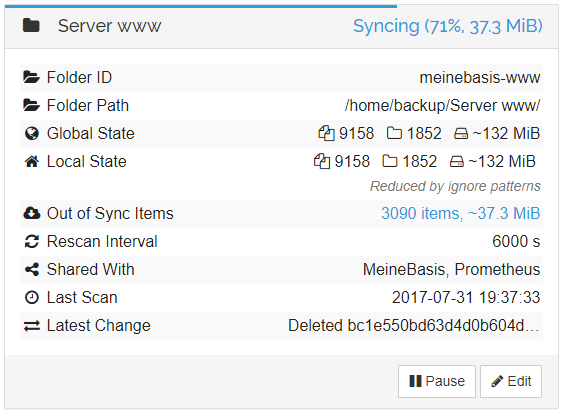Screen dimensions: 561x411
Task: Open the 3090 items out of sync link
Action: (x=460, y=213)
